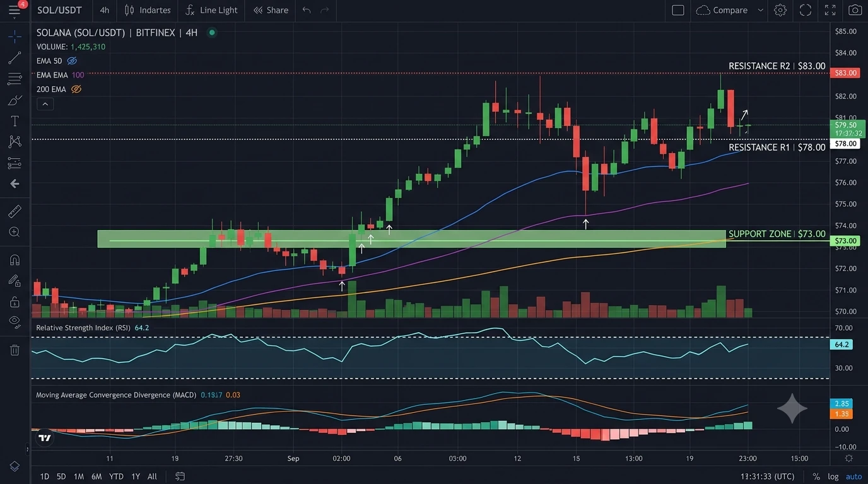Activate the zoom-in magnifier tool
Viewport: 868px width, 484px height.
click(15, 232)
